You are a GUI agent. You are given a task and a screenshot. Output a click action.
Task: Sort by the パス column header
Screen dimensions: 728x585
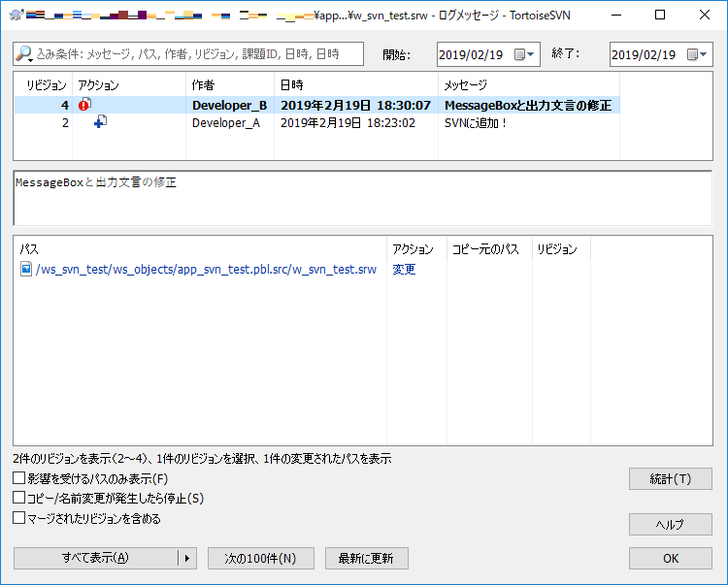(x=29, y=249)
